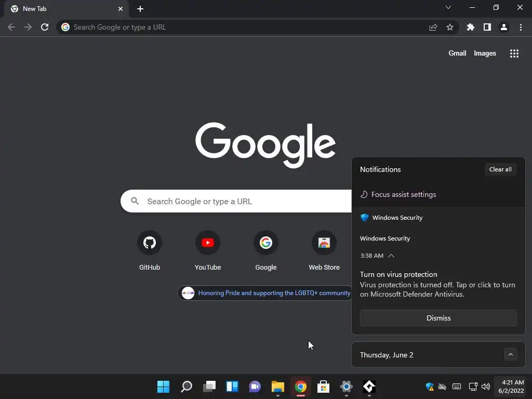532x399 pixels.
Task: Open the Windows Security notification header
Action: click(x=392, y=218)
